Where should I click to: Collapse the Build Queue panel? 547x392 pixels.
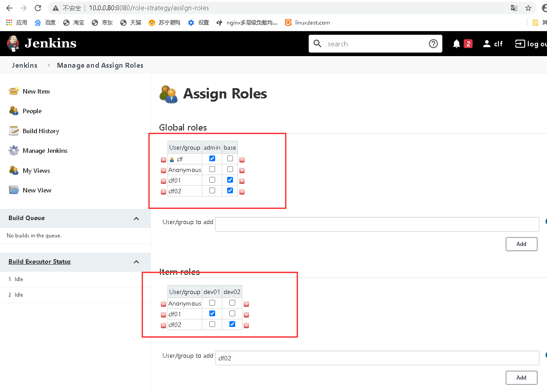coord(136,218)
